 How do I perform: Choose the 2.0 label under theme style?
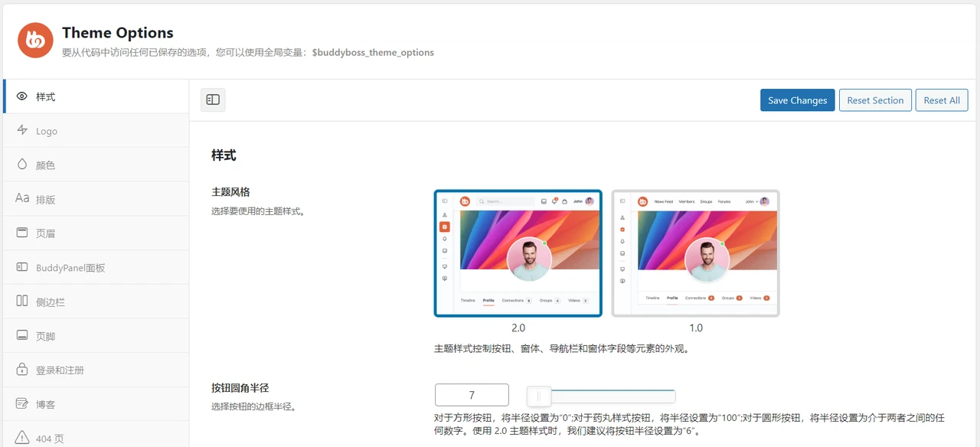pyautogui.click(x=518, y=328)
